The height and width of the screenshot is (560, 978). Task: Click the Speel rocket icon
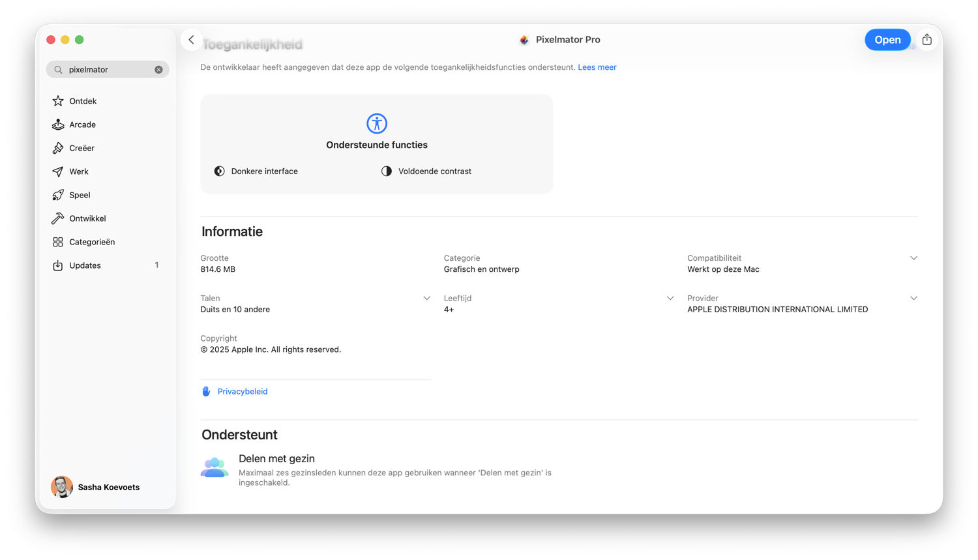[58, 195]
